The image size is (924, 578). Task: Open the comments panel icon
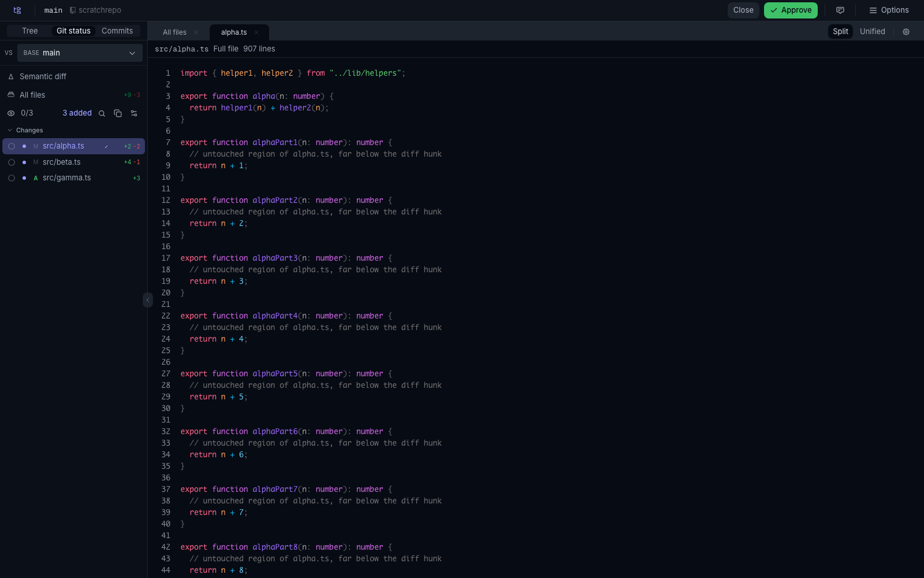(x=840, y=10)
